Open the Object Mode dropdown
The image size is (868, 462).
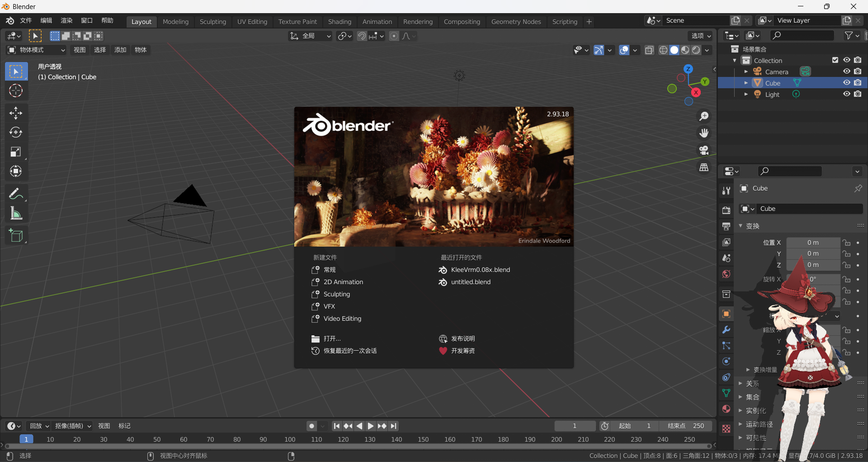click(x=36, y=50)
